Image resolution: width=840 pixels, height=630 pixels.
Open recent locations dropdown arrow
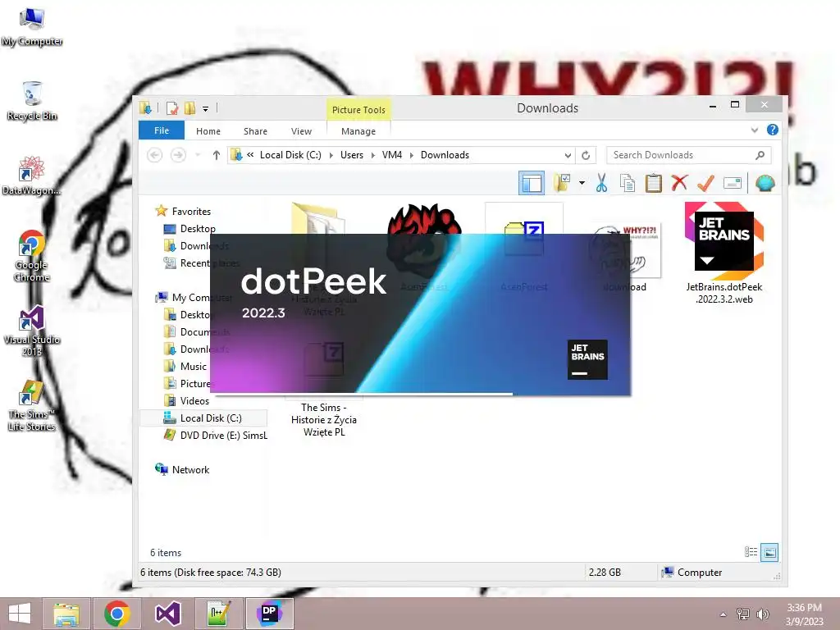(x=198, y=155)
